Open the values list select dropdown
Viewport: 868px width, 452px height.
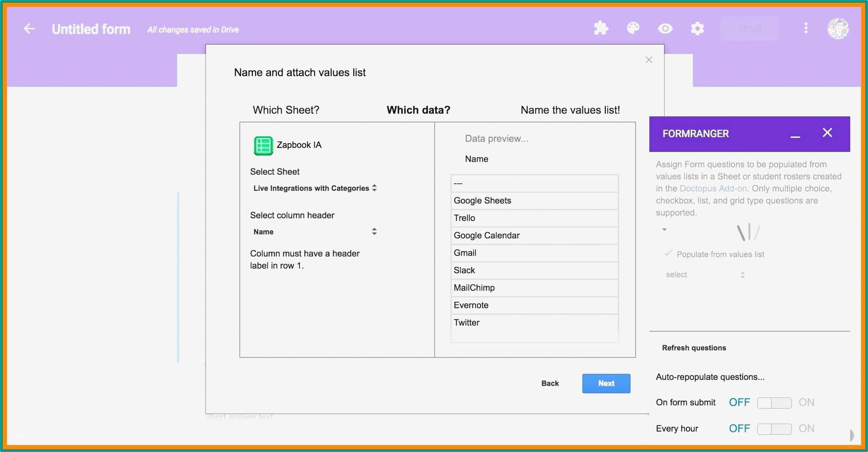(705, 275)
